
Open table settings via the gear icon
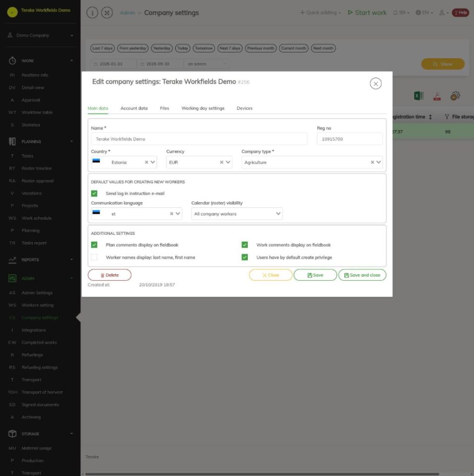tap(455, 96)
